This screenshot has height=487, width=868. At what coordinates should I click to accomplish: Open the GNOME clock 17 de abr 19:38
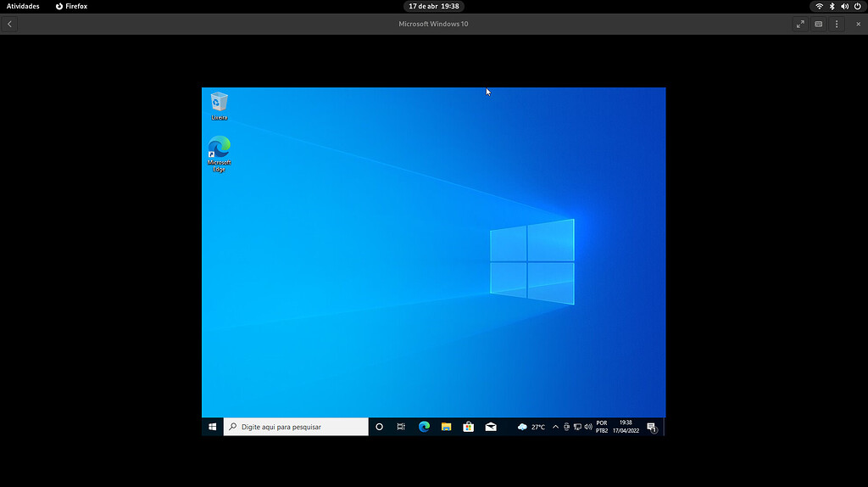point(433,6)
